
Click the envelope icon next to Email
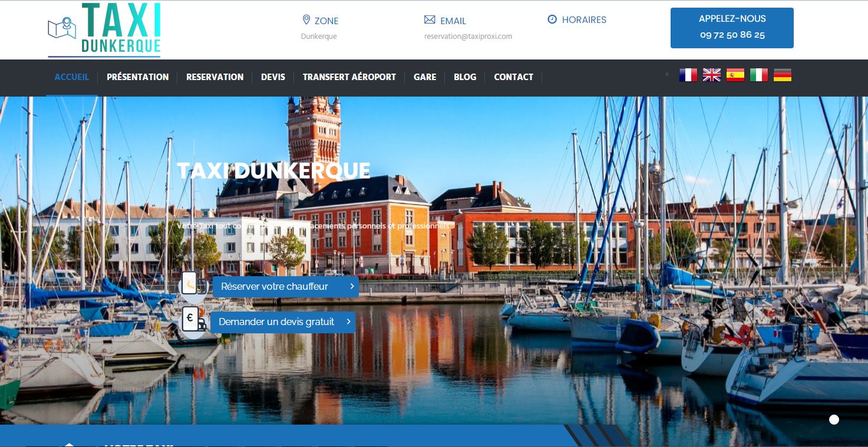[430, 20]
